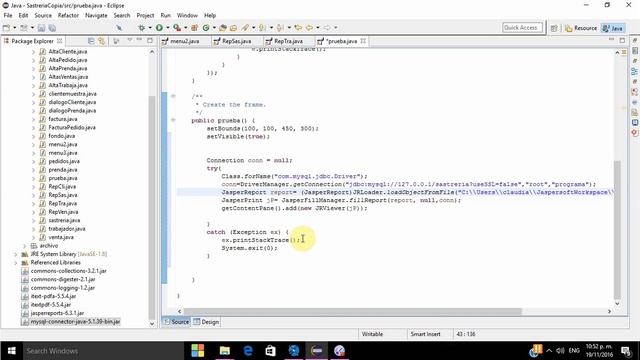This screenshot has height=360, width=640.
Task: Click Previous Annotation toolbar icon
Action: tap(280, 28)
